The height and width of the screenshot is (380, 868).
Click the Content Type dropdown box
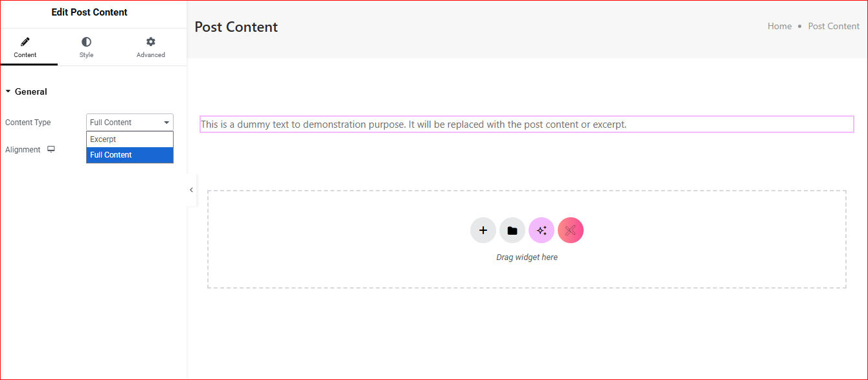tap(130, 123)
